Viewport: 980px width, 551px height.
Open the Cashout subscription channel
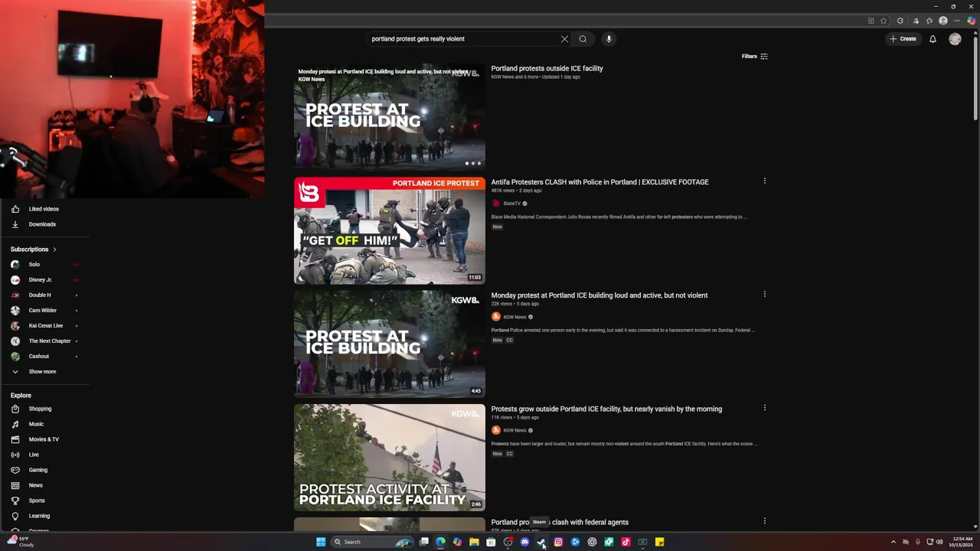coord(39,357)
